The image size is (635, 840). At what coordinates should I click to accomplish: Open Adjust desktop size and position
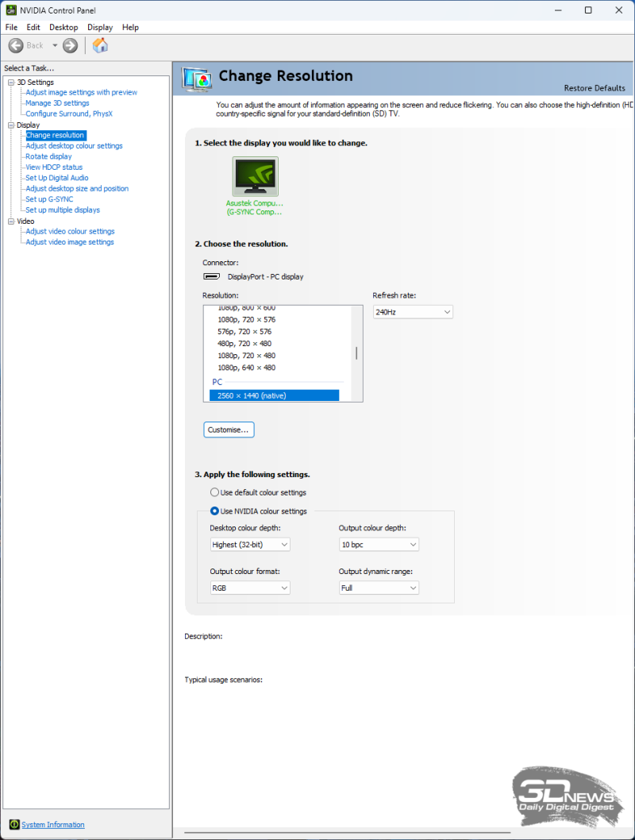(77, 189)
